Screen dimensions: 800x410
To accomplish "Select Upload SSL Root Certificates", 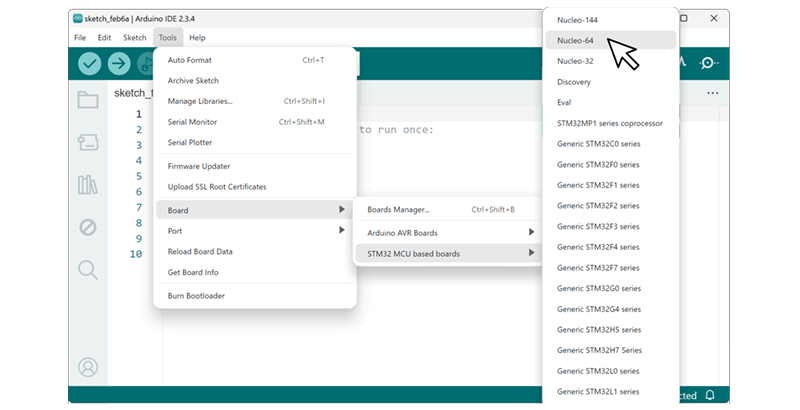I will coord(255,187).
